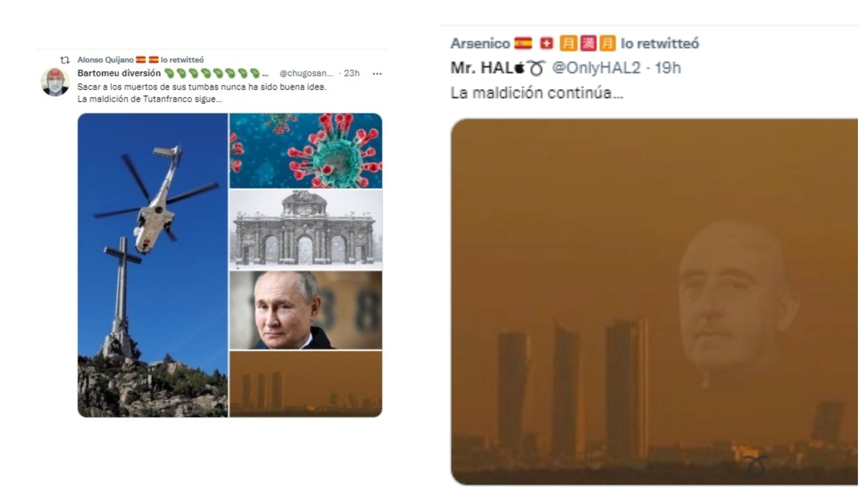Image resolution: width=868 pixels, height=504 pixels.
Task: Open the @OnlyHAL2 handle
Action: [x=596, y=68]
